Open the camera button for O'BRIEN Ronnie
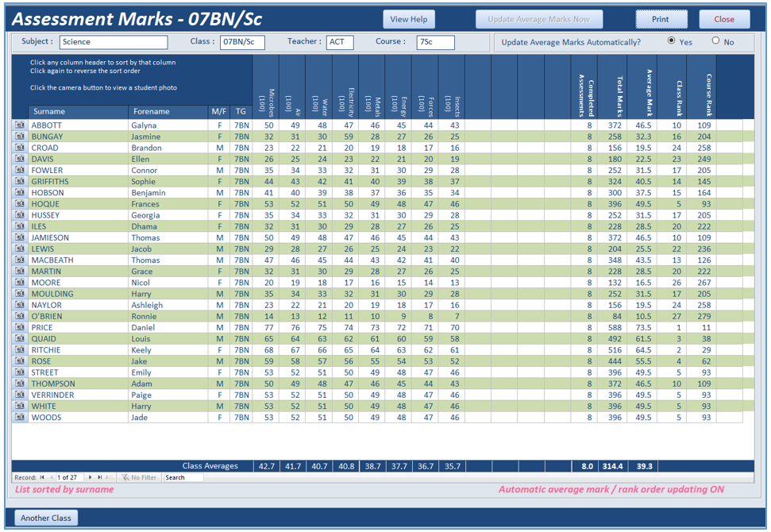The height and width of the screenshot is (532, 771). [20, 316]
